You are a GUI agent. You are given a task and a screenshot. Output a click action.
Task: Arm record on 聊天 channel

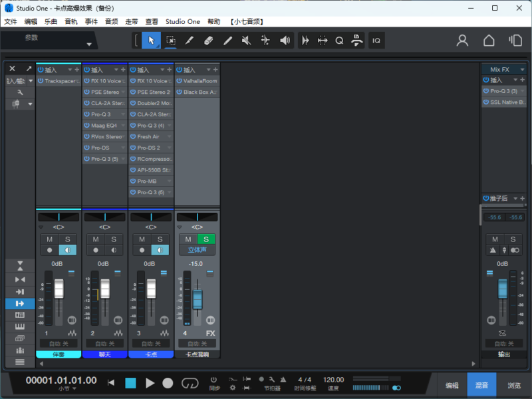(x=96, y=250)
